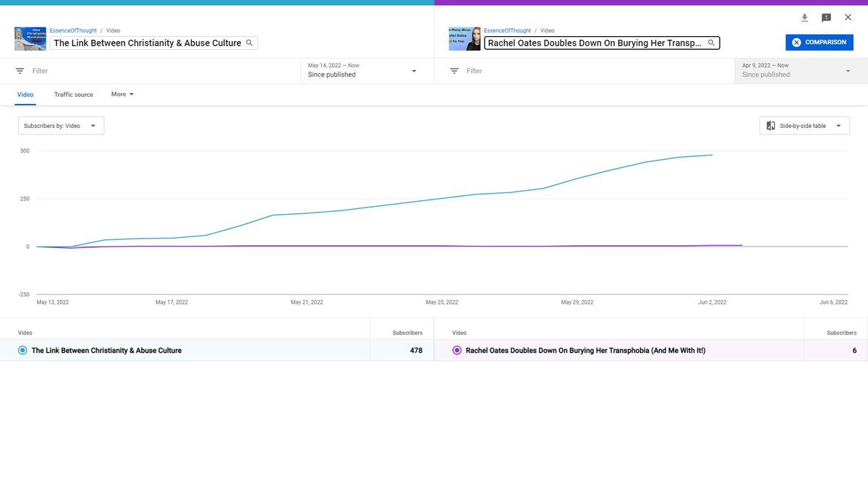Click search icon in Rachel Oates video box

(x=711, y=43)
